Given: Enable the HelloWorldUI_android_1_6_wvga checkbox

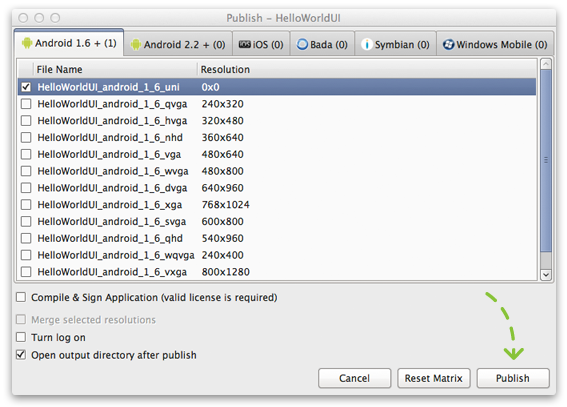Looking at the screenshot, I should point(26,171).
